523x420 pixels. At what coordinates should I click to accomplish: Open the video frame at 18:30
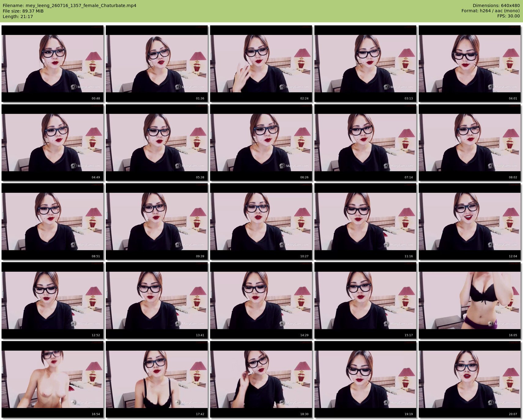pyautogui.click(x=261, y=379)
